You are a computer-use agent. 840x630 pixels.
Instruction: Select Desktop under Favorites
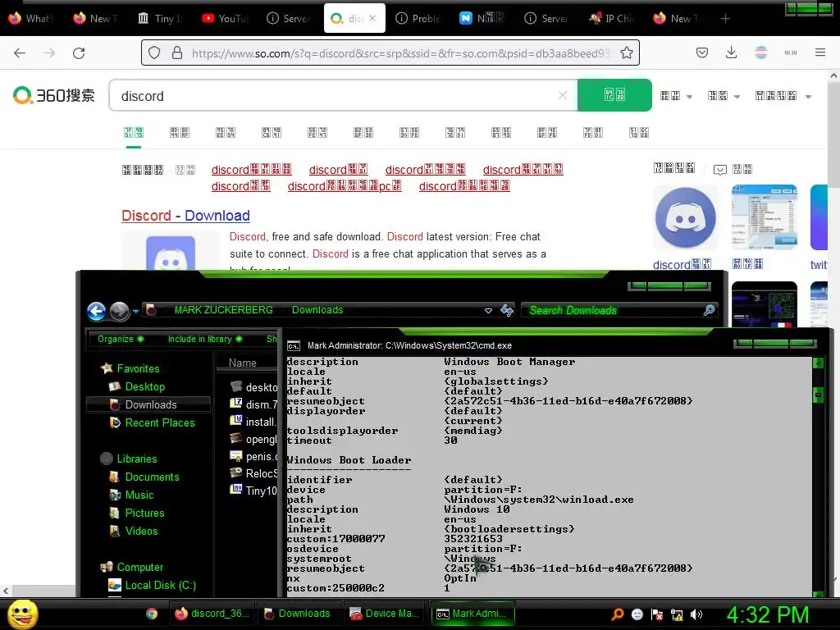[144, 387]
